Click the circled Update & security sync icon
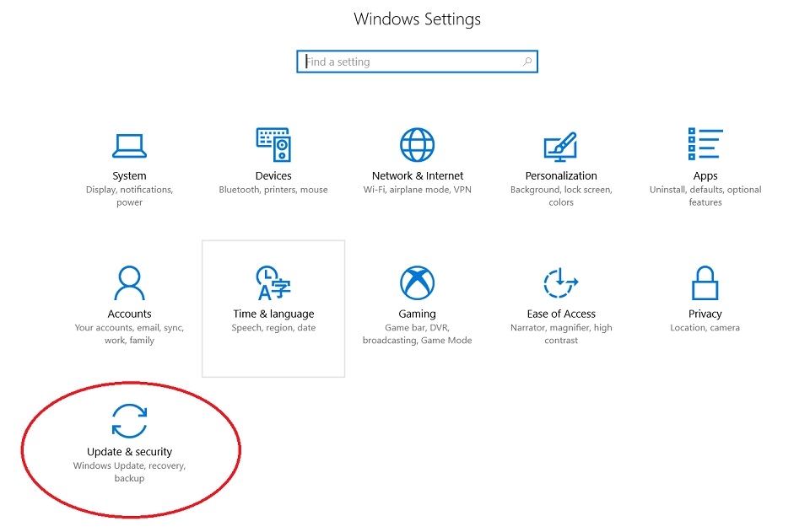This screenshot has height=532, width=810. (x=129, y=418)
